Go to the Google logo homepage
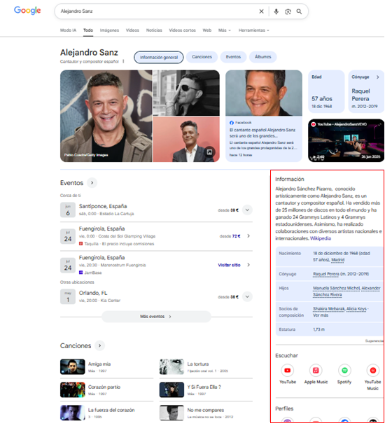The width and height of the screenshot is (385, 423). click(27, 11)
